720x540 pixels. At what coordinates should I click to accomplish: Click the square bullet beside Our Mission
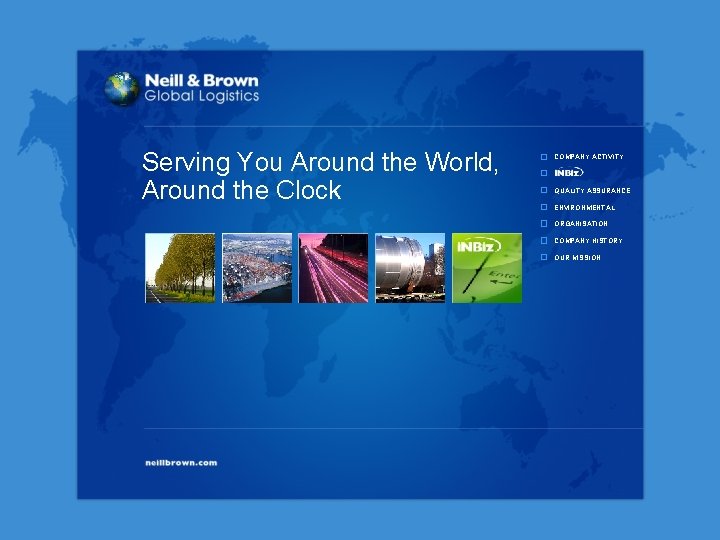click(544, 257)
